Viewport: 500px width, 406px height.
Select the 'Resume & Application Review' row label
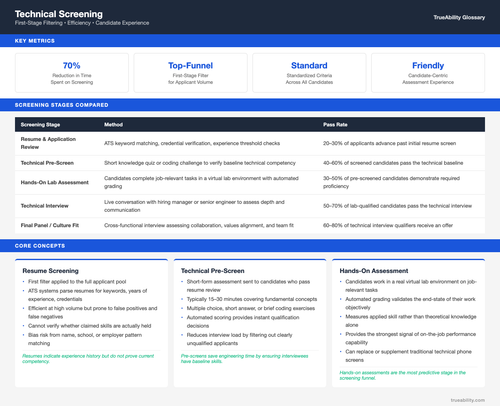[48, 143]
